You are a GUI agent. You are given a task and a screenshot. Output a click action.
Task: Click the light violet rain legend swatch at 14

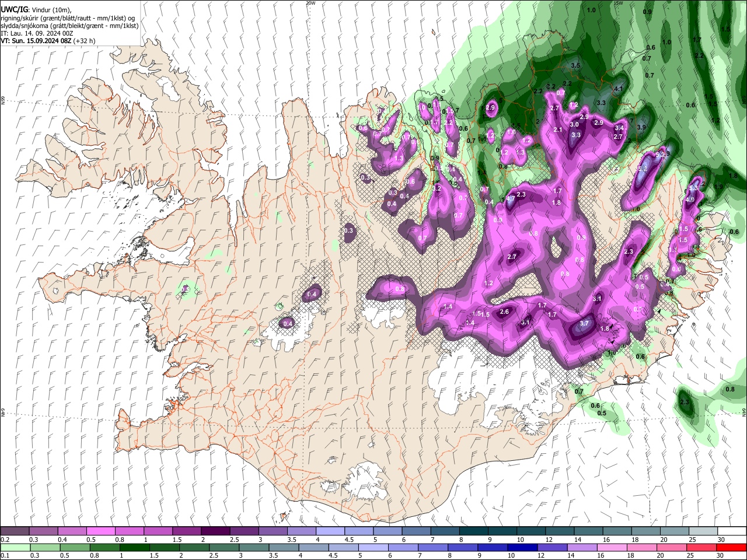pos(581,547)
